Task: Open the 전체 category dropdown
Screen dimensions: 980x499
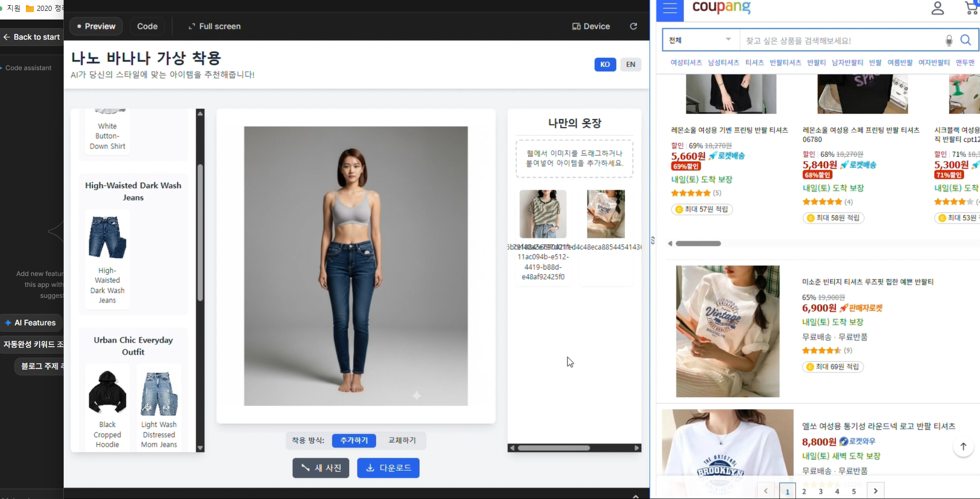Action: coord(701,40)
